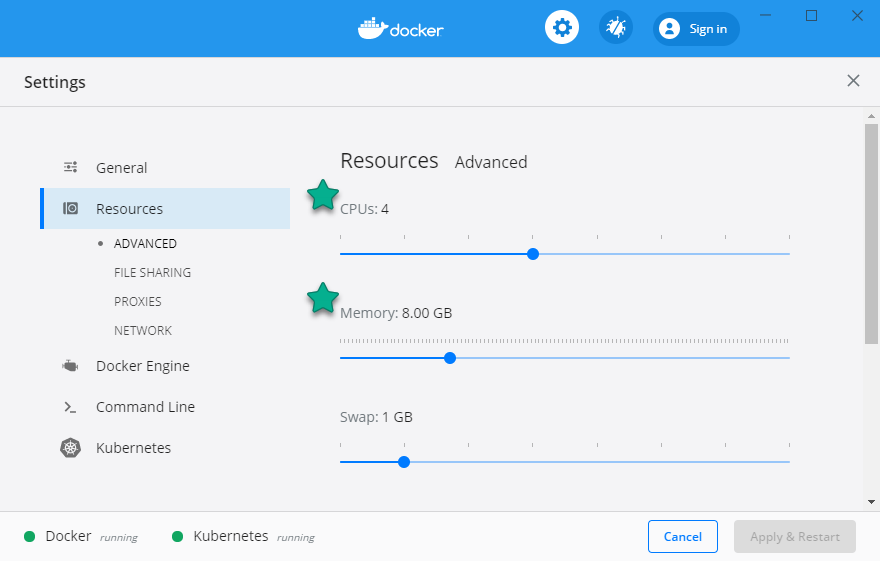Open the Proxies sub-section
Image resolution: width=880 pixels, height=561 pixels.
138,301
